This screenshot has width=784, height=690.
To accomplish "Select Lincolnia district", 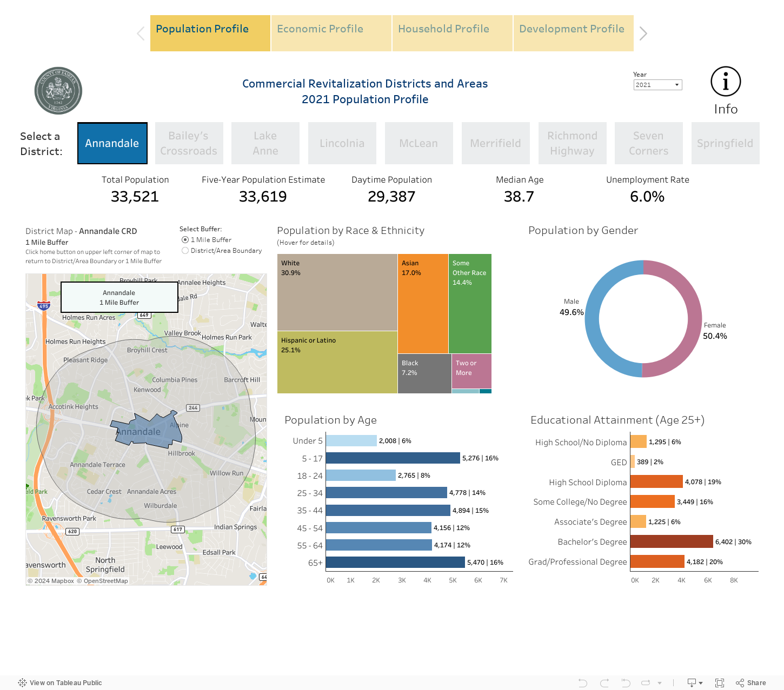I will (342, 143).
